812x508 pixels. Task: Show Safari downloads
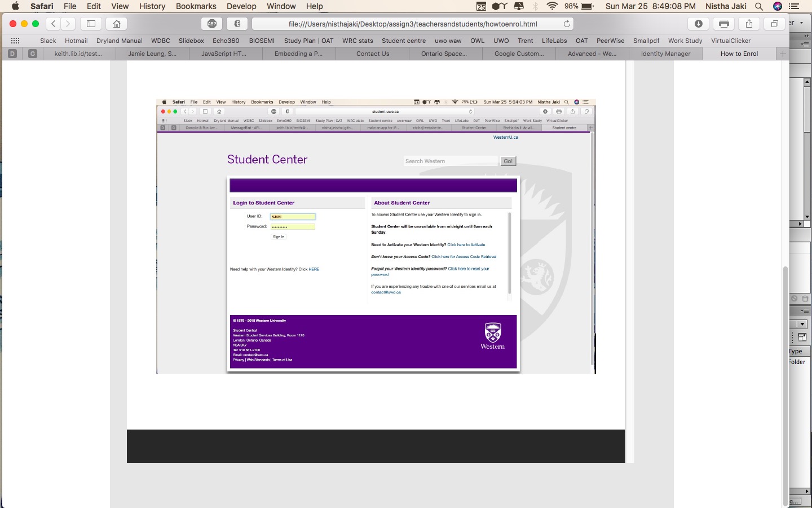pos(698,24)
